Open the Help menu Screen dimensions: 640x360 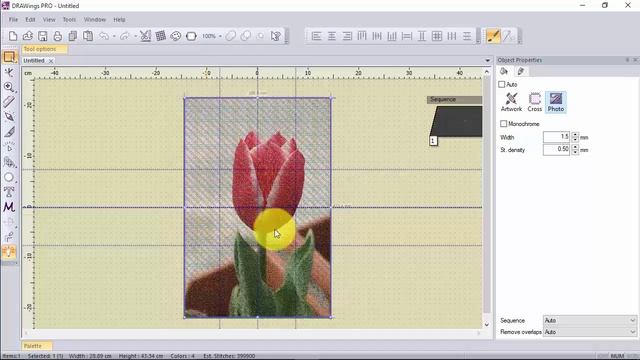click(x=119, y=20)
